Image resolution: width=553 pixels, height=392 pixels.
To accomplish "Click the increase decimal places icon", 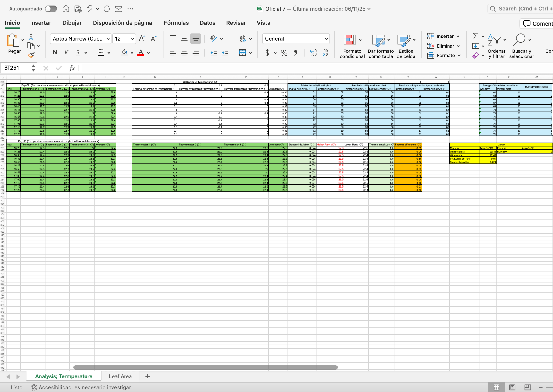I will pyautogui.click(x=313, y=53).
